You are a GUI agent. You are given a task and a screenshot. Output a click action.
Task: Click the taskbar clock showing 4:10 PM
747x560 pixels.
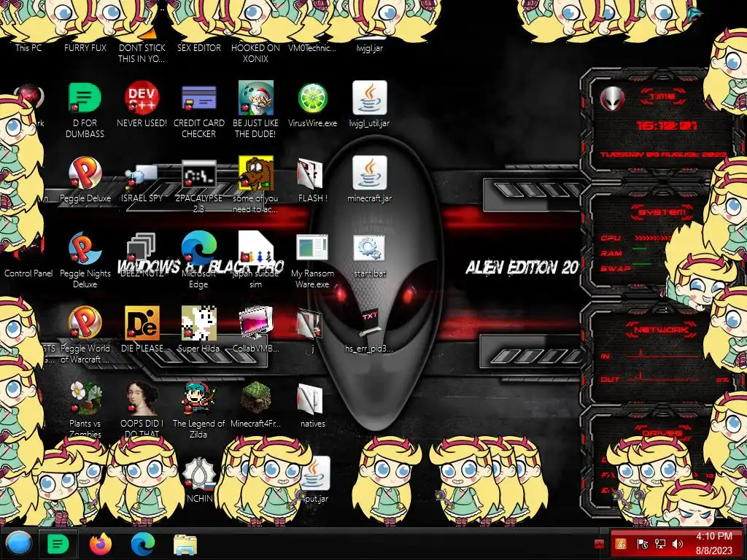point(713,543)
